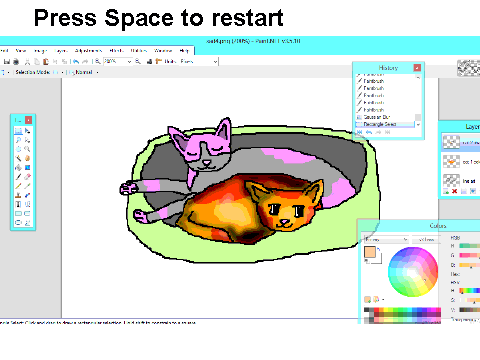Image resolution: width=480 pixels, height=360 pixels.
Task: Open the Selection Mode dropdown
Action: coord(63,72)
